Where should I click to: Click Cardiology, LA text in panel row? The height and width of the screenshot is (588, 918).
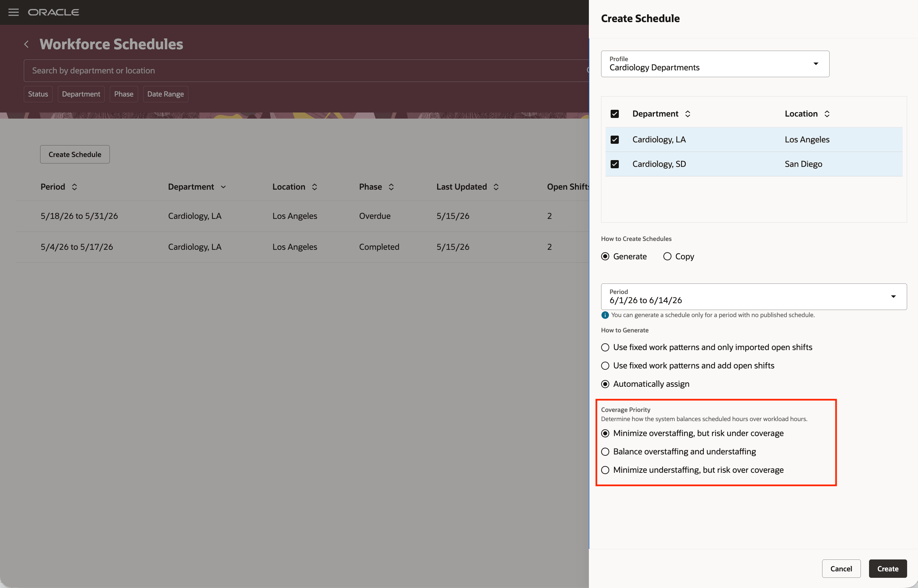[x=659, y=140]
